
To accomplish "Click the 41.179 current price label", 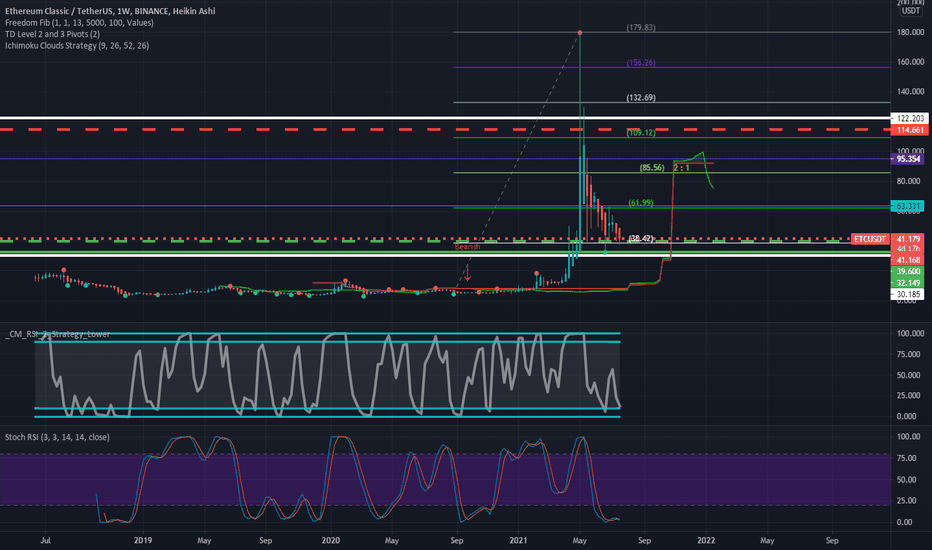I will (908, 239).
